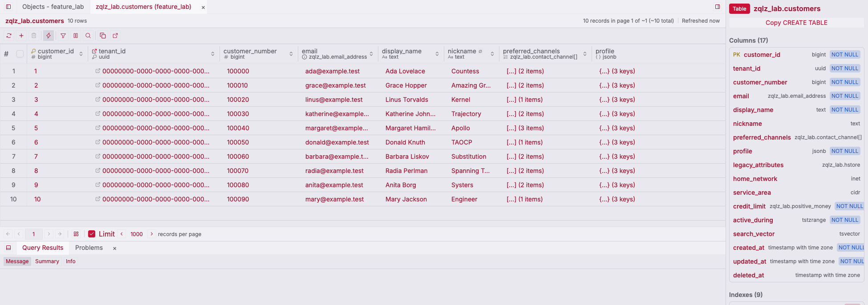The image size is (868, 305).
Task: Open foreign key link for tenant_id row 10
Action: tap(97, 199)
